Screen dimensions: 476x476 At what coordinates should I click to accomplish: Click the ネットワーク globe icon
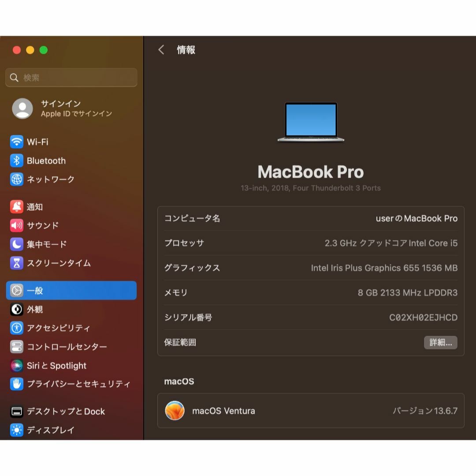pos(16,179)
